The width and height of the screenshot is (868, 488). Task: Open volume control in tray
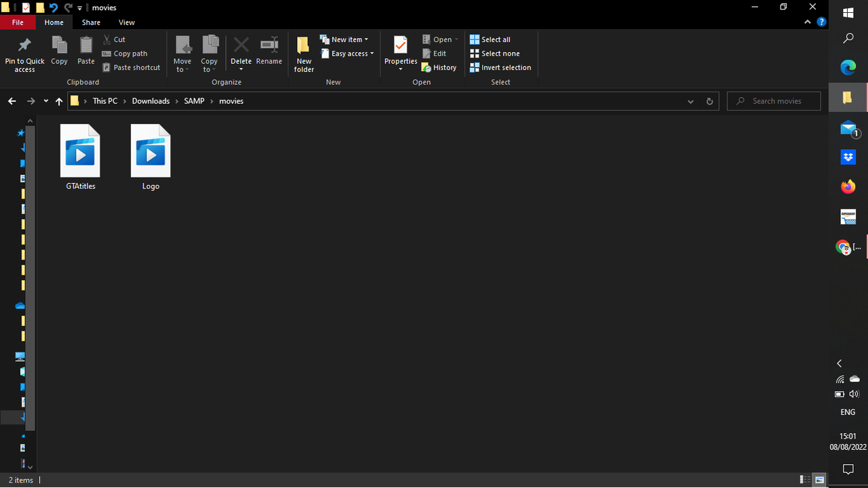854,394
